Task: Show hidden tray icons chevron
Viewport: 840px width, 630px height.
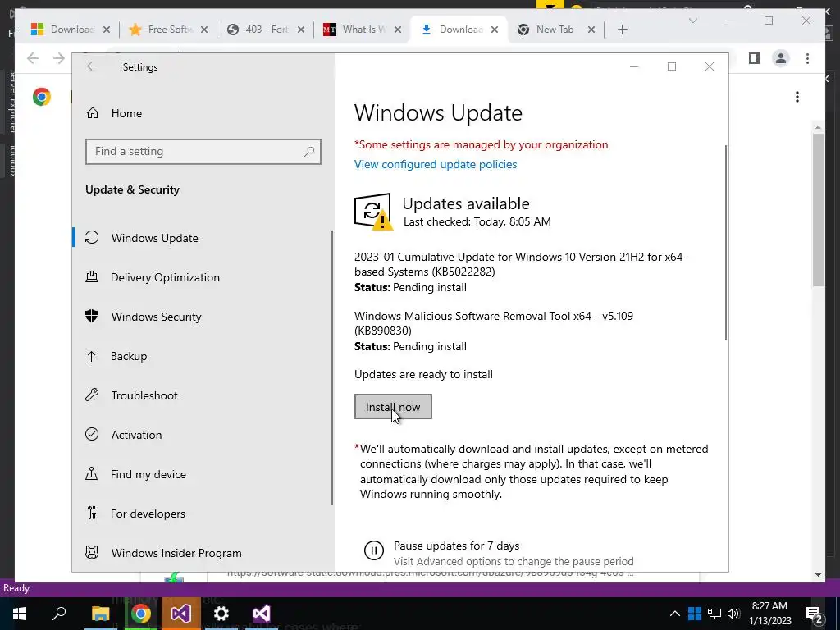Action: click(x=675, y=614)
